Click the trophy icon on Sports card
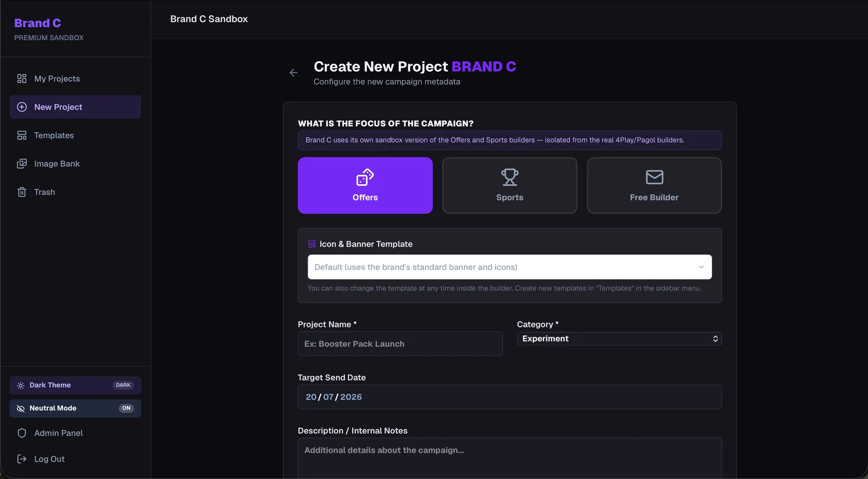The height and width of the screenshot is (479, 868). [510, 177]
